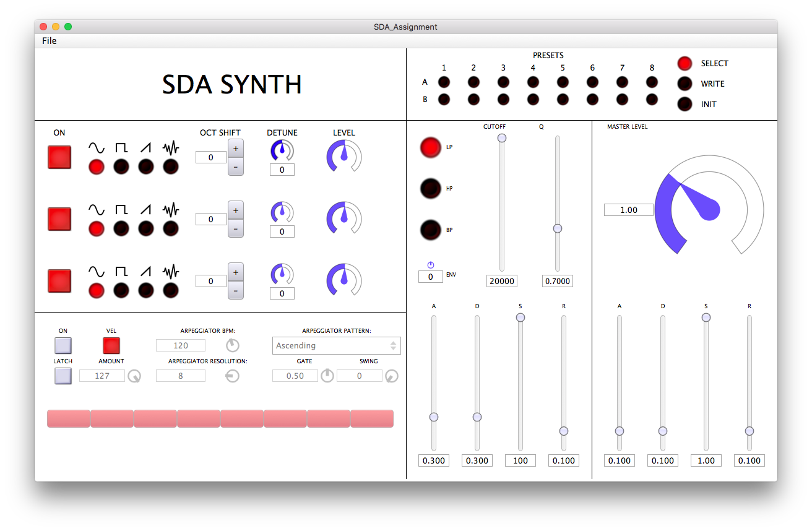Click the first pink step button
The width and height of the screenshot is (812, 531).
click(x=69, y=418)
